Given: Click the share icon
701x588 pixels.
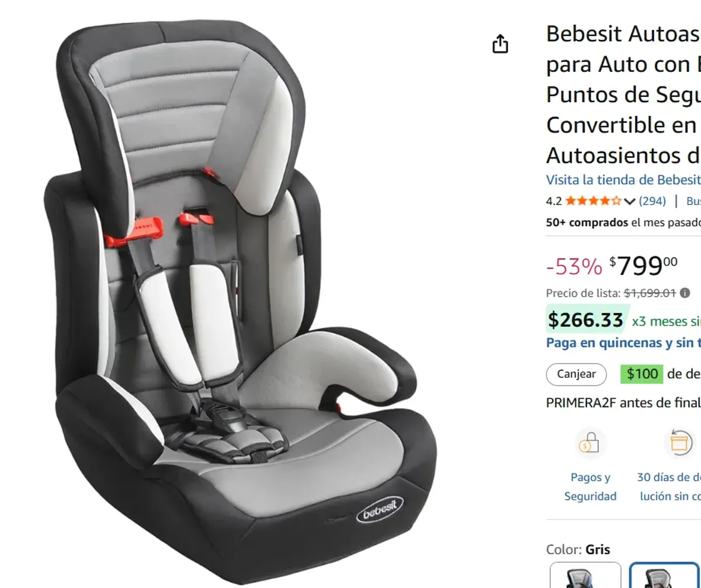Looking at the screenshot, I should point(501,43).
